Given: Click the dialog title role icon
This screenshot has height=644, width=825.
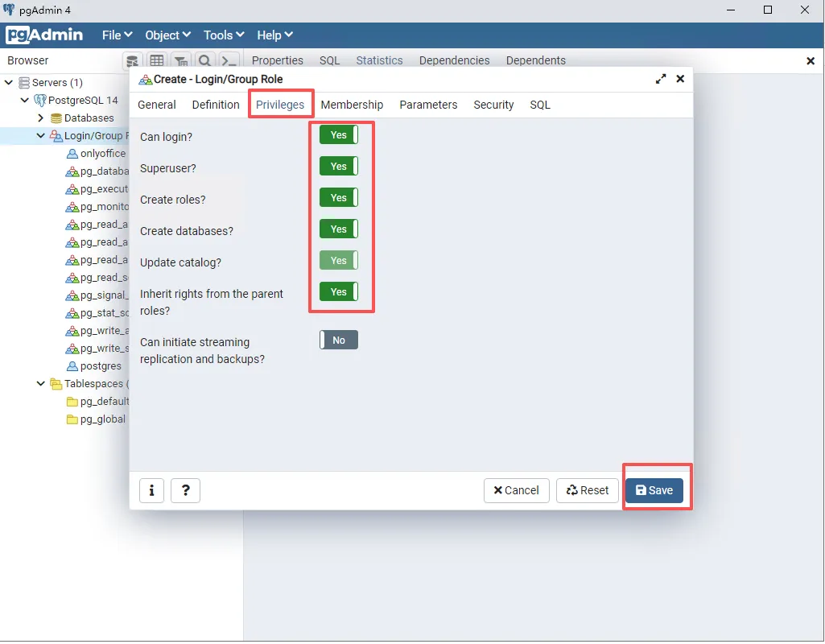Looking at the screenshot, I should pos(145,80).
